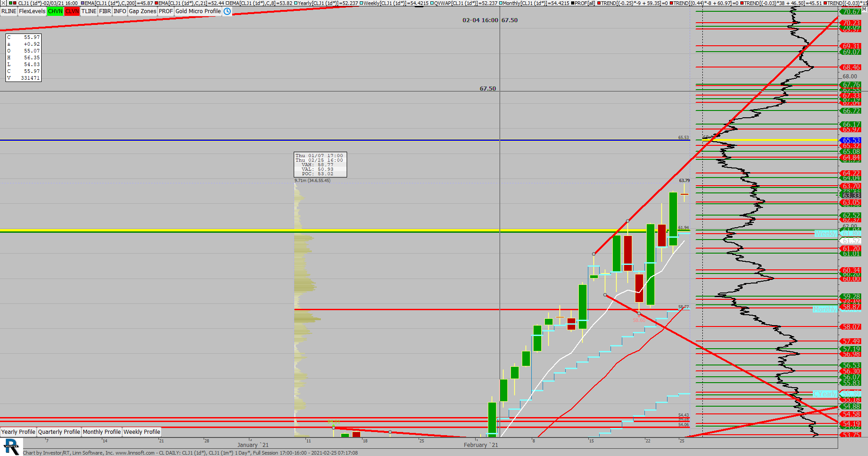Click the status bar chart description text

[x=190, y=453]
